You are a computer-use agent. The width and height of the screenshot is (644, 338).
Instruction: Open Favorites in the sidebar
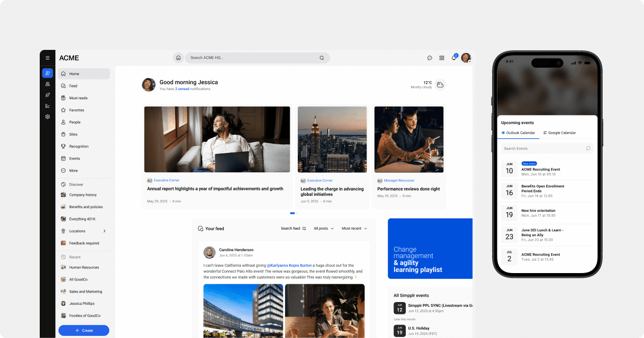click(84, 110)
